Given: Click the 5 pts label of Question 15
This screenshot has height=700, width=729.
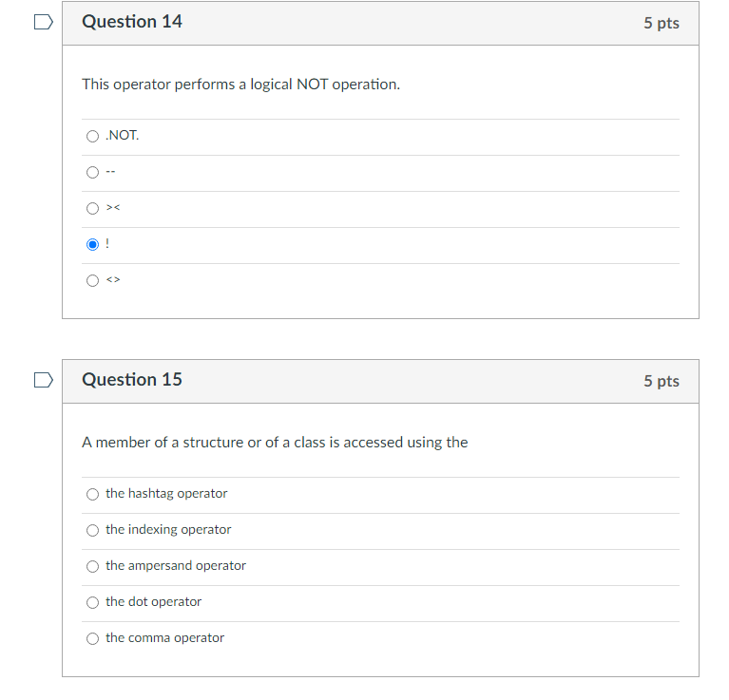Looking at the screenshot, I should click(661, 381).
